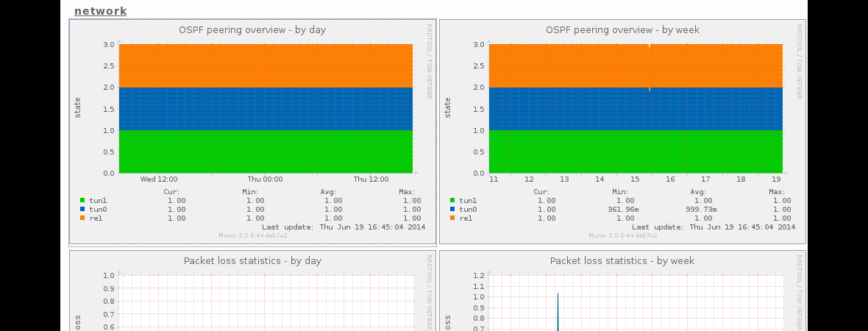Select the 'OSPF peering overview - by week' title

pos(622,30)
